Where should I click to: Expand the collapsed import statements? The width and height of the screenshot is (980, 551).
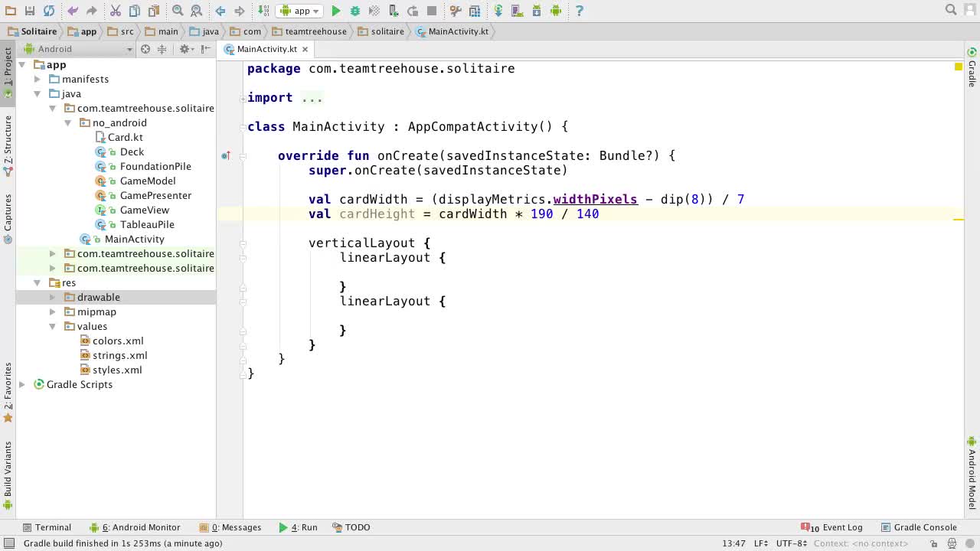[x=243, y=98]
